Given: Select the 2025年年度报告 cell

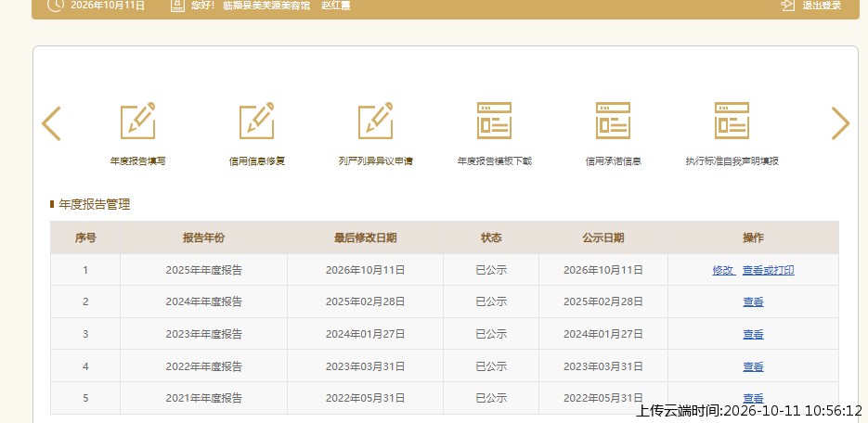Looking at the screenshot, I should (x=203, y=270).
